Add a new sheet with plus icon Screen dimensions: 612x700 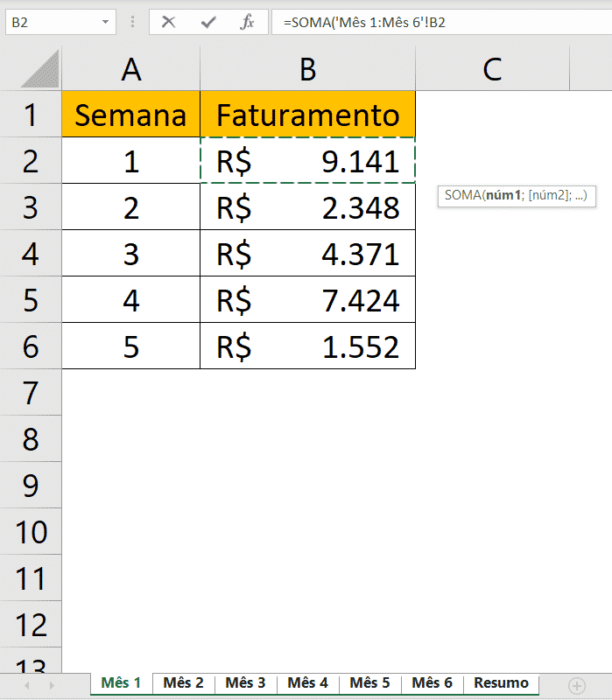[576, 684]
